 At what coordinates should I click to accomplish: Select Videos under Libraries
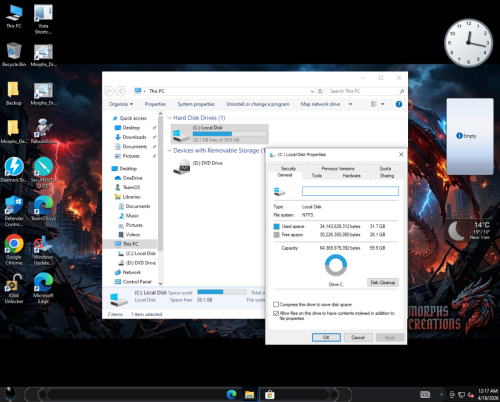click(x=133, y=235)
